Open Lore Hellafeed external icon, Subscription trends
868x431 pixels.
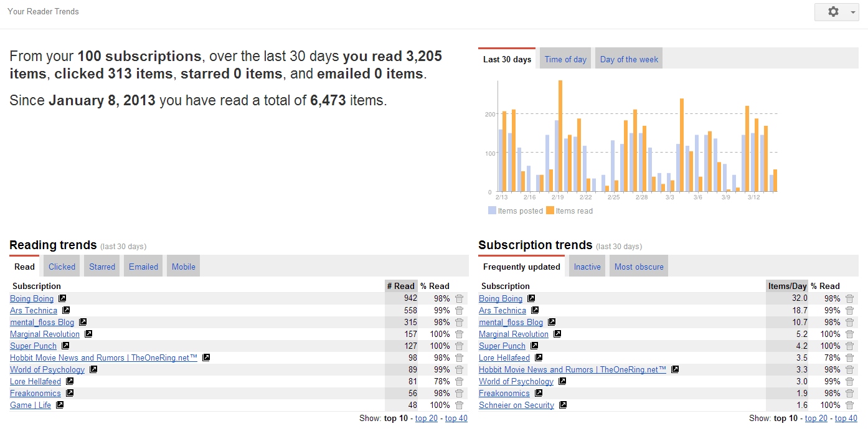pyautogui.click(x=539, y=358)
